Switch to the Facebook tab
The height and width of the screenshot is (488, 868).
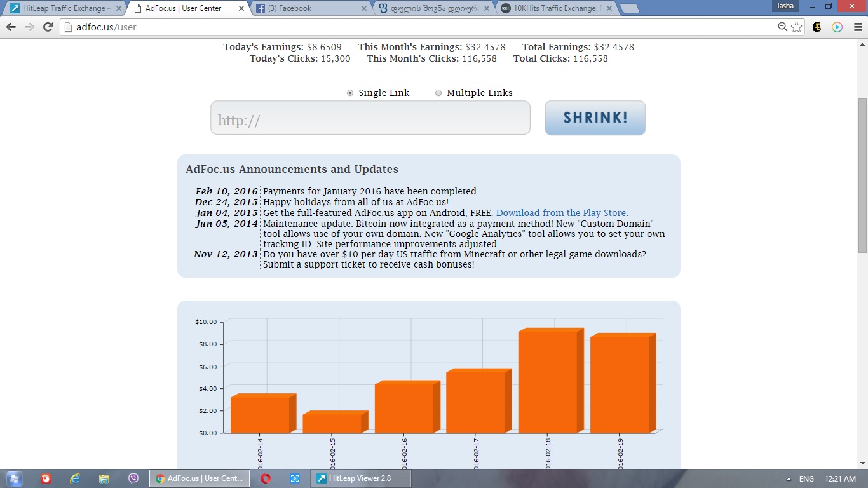point(310,8)
